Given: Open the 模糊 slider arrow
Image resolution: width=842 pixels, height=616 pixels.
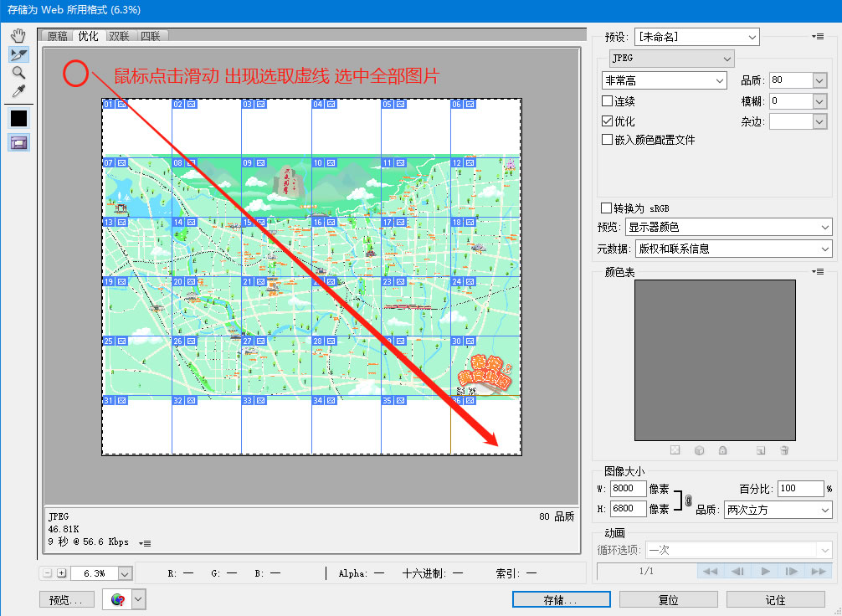Looking at the screenshot, I should [x=819, y=101].
